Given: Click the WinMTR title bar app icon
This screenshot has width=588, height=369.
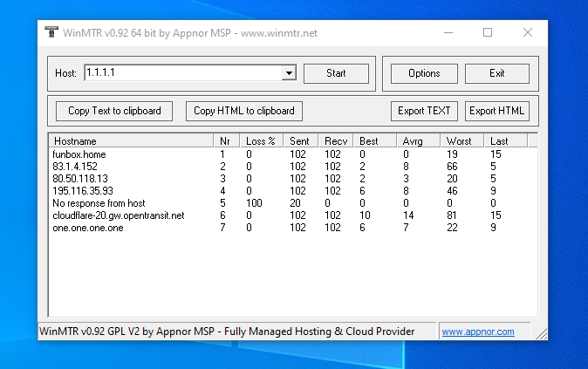Looking at the screenshot, I should click(51, 32).
